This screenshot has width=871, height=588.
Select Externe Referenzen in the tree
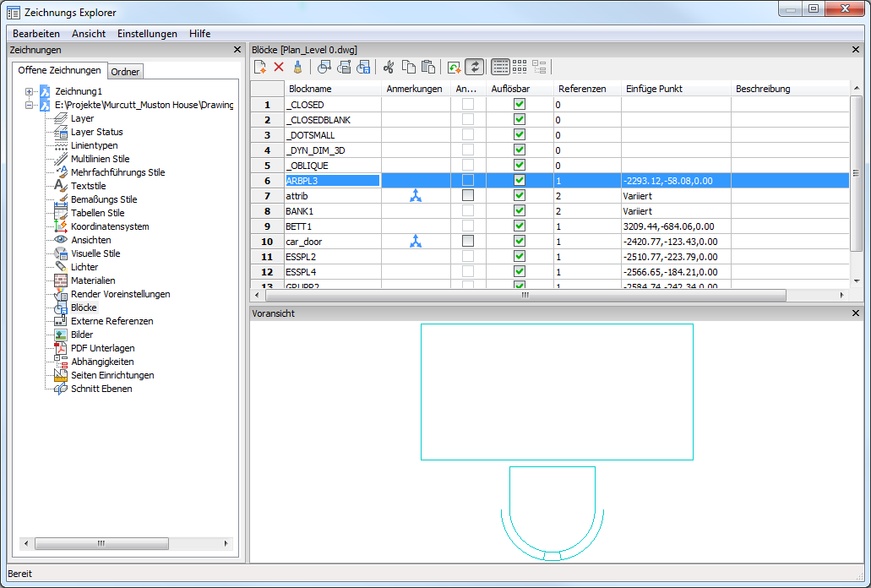coord(112,321)
